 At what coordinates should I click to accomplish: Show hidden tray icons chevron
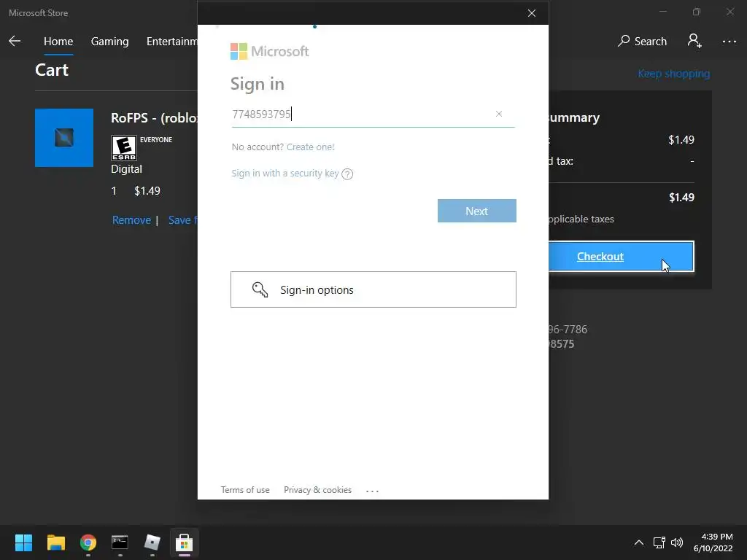point(639,542)
